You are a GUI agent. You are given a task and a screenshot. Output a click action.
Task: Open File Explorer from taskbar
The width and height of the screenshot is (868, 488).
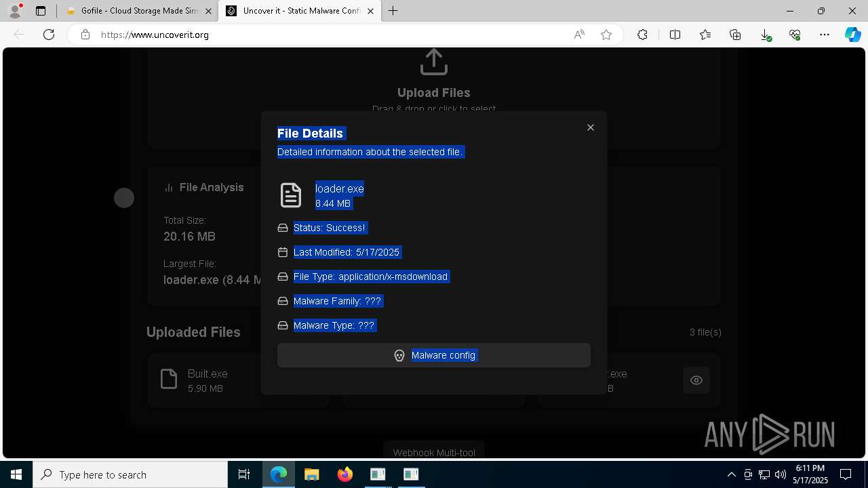[311, 474]
